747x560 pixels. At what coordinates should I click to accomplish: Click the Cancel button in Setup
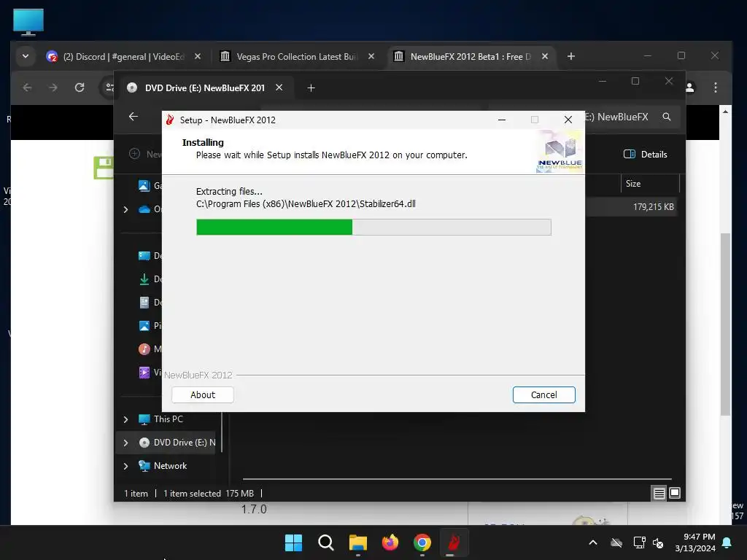[x=543, y=394]
